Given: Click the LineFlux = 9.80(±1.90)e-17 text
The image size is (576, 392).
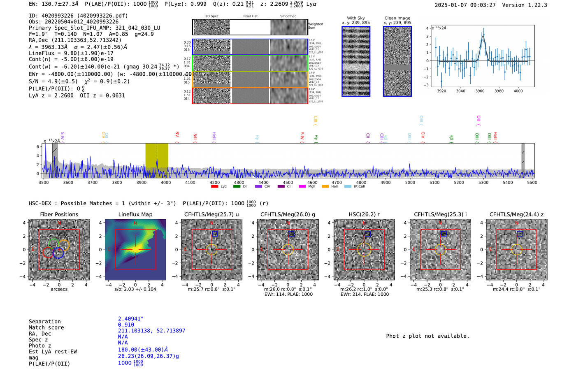Looking at the screenshot, I should point(71,53).
